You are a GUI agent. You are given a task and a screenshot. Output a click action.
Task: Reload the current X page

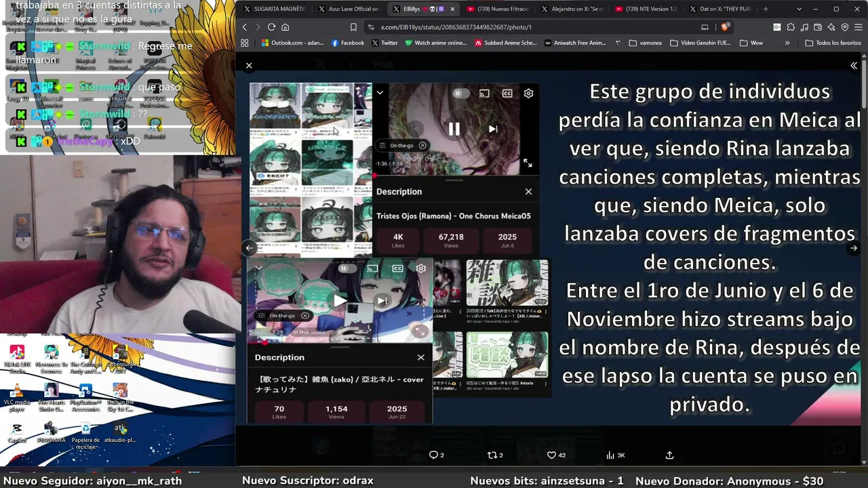pos(271,27)
